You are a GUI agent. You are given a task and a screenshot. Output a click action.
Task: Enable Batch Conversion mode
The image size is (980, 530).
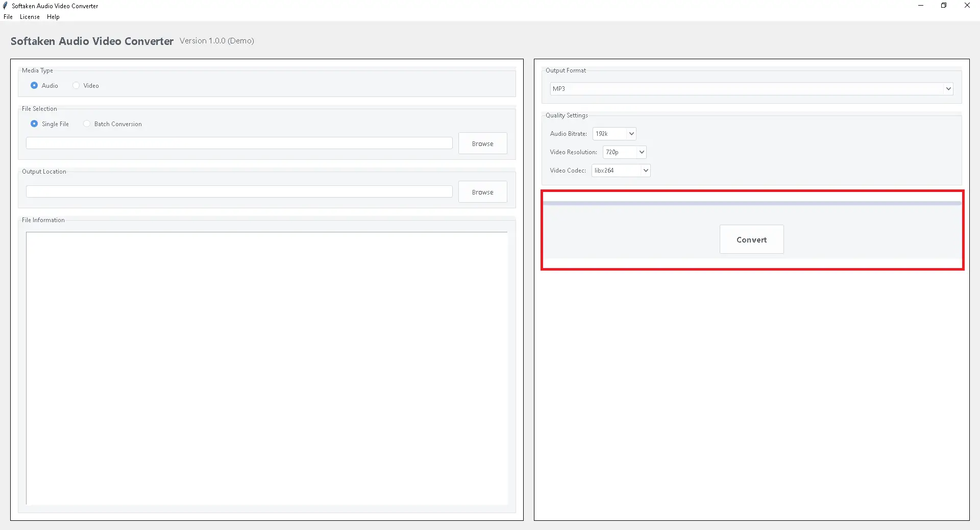[x=87, y=124]
